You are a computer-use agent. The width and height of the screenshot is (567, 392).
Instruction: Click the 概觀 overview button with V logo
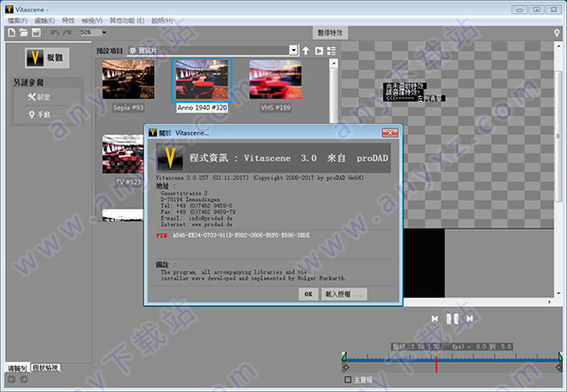(47, 58)
